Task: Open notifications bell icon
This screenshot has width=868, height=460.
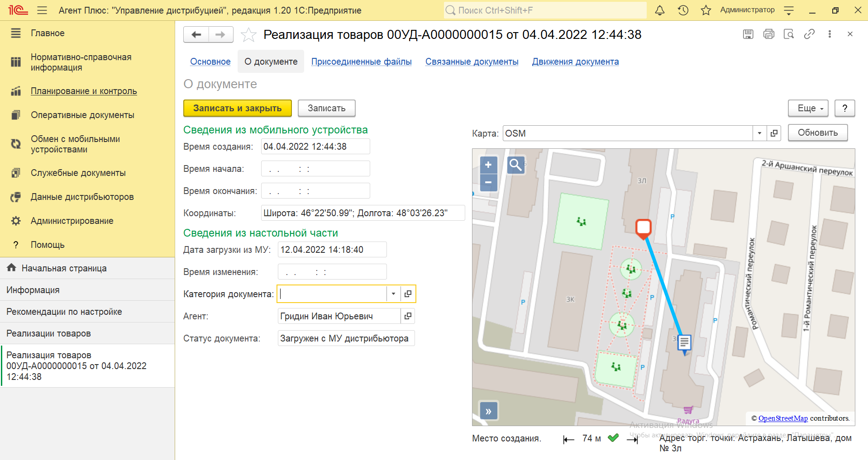Action: tap(660, 10)
